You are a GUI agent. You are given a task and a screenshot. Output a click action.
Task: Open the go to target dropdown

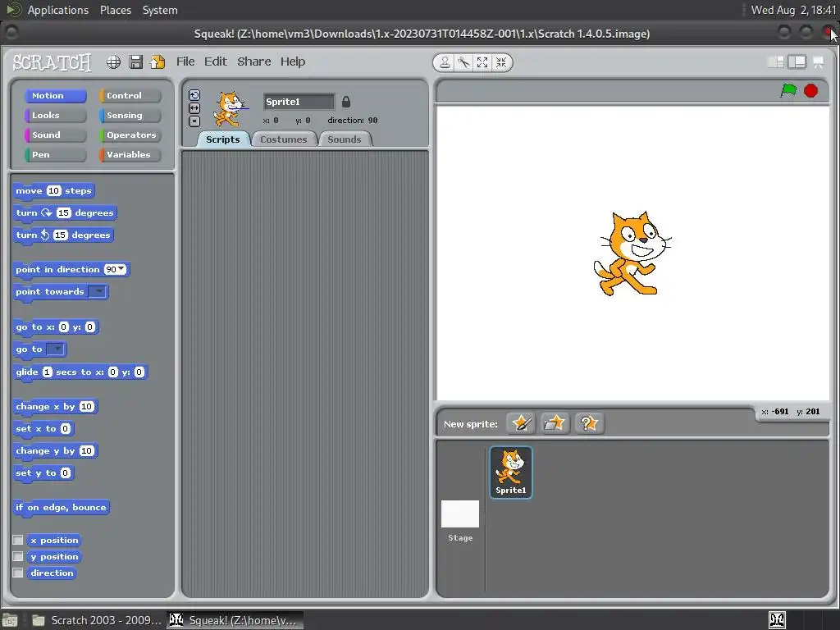pos(55,349)
